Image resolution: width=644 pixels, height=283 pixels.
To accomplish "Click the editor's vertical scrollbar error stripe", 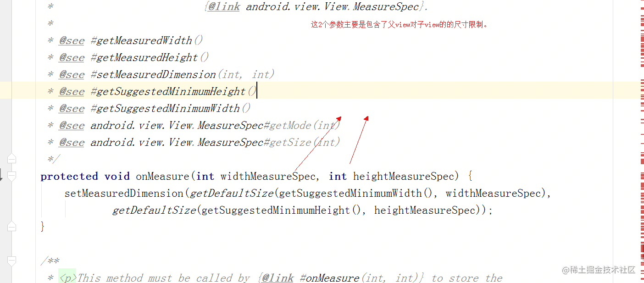I will pyautogui.click(x=641, y=141).
